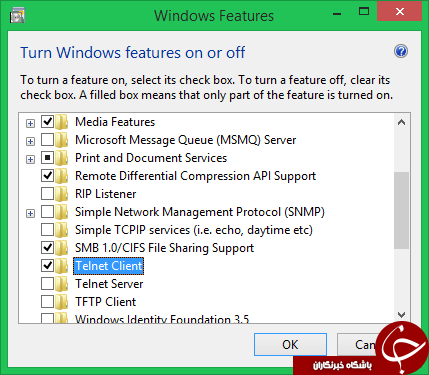Expand the Microsoft Message Queue Server node
This screenshot has height=375, width=429.
point(30,141)
